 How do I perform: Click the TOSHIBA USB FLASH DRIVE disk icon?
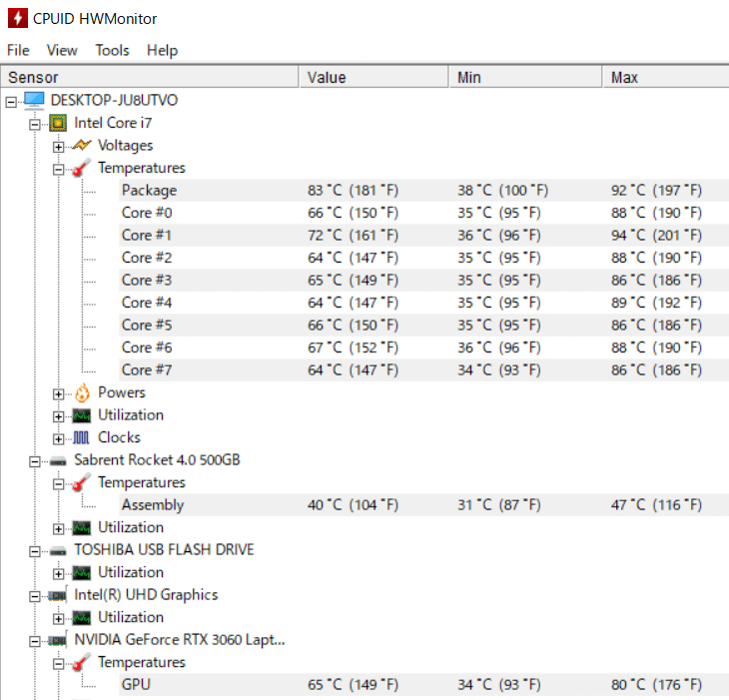pos(58,551)
